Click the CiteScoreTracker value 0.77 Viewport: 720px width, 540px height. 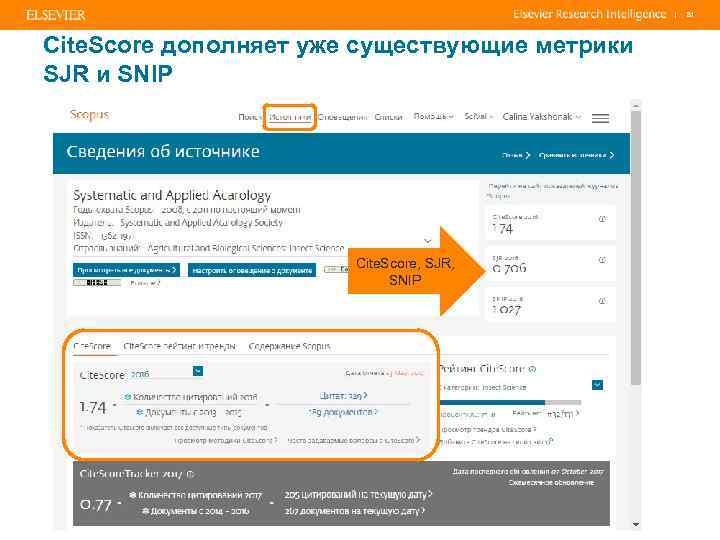pyautogui.click(x=96, y=505)
